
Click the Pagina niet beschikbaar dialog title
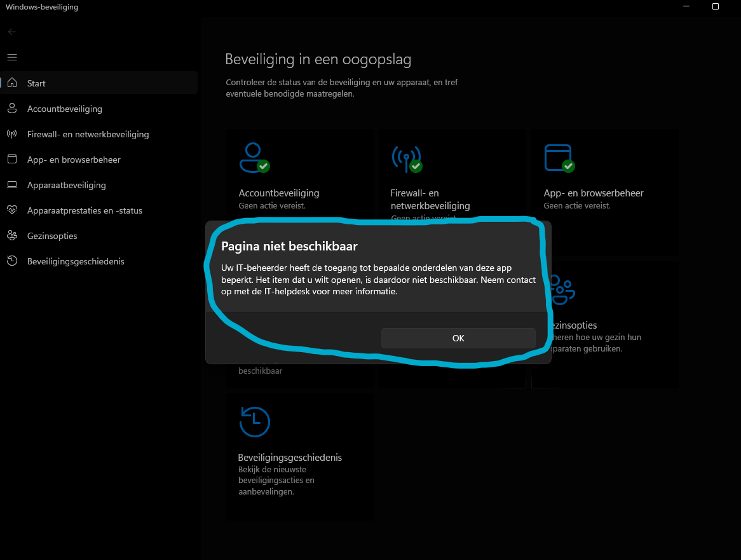click(289, 246)
